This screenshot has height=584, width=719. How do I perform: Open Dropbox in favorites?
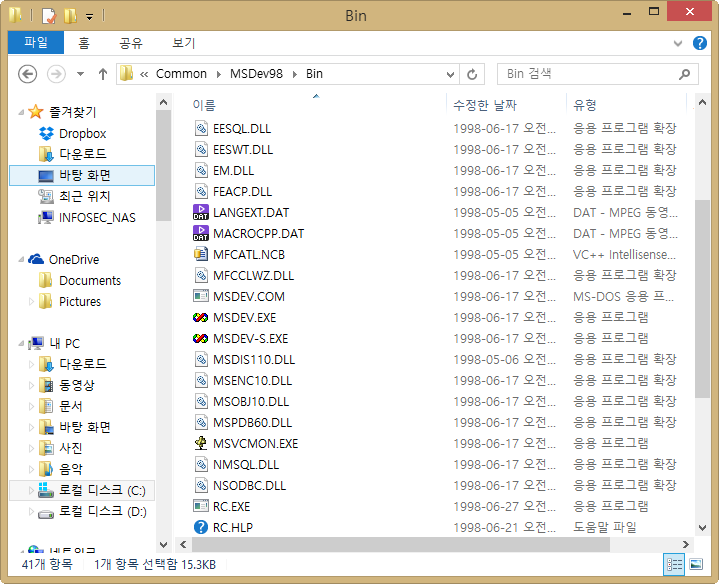tap(83, 133)
